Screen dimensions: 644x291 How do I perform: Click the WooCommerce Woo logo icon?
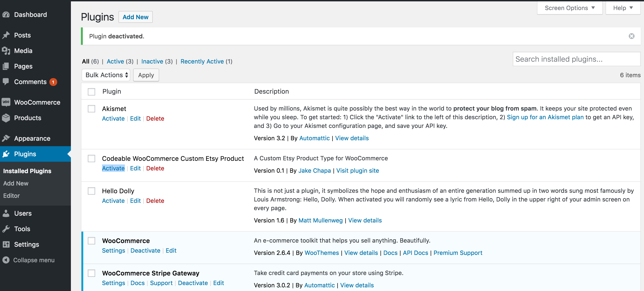pos(6,102)
